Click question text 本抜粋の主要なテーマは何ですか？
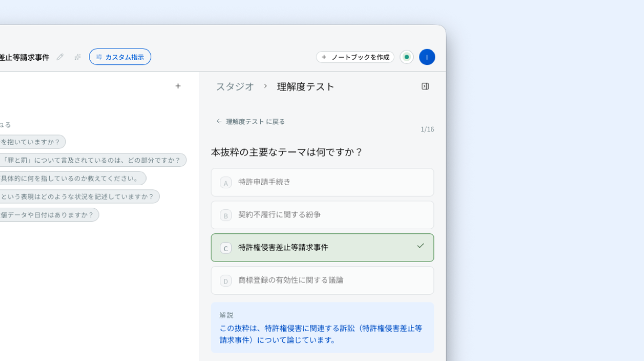Screen dimensions: 644x361 287,152
